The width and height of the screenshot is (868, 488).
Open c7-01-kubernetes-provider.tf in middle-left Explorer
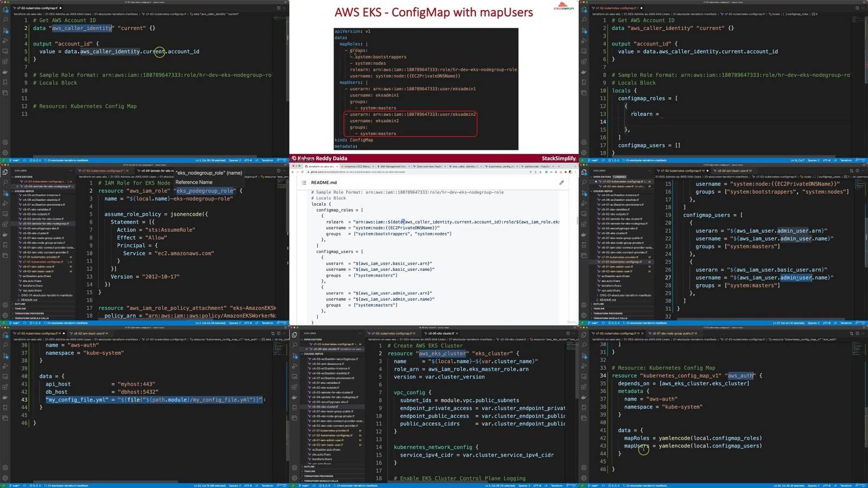pyautogui.click(x=41, y=257)
